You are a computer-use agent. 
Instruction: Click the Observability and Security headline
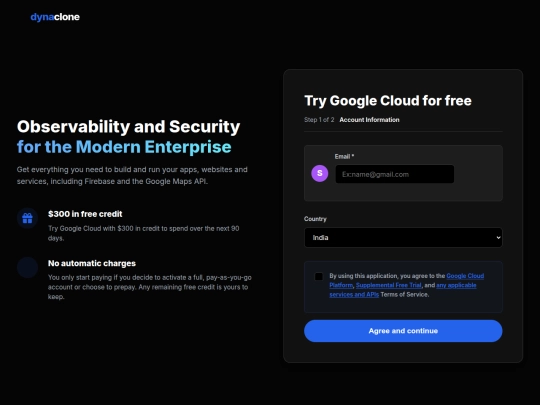click(128, 126)
